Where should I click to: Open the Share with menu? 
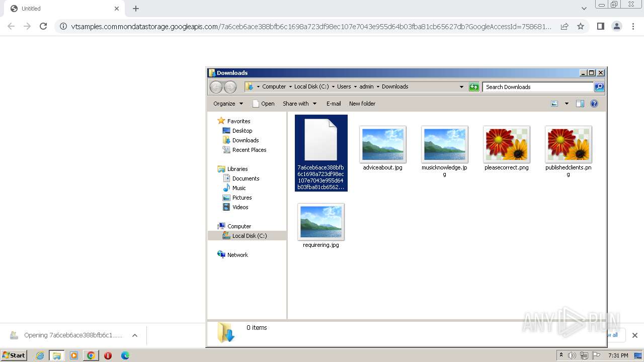point(299,104)
